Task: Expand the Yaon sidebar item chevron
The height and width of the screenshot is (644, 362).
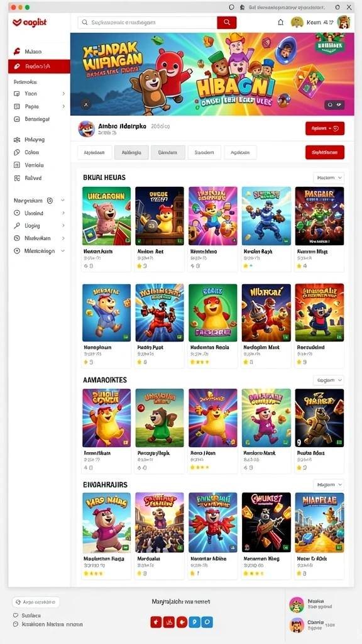Action: pyautogui.click(x=63, y=94)
